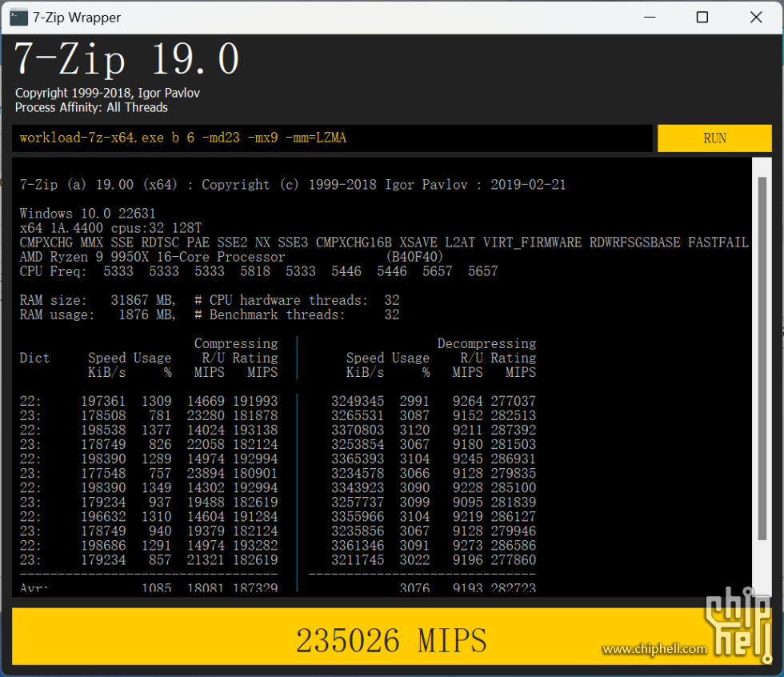This screenshot has width=784, height=677.
Task: Click the decompressing rating value 282513
Action: 513,415
